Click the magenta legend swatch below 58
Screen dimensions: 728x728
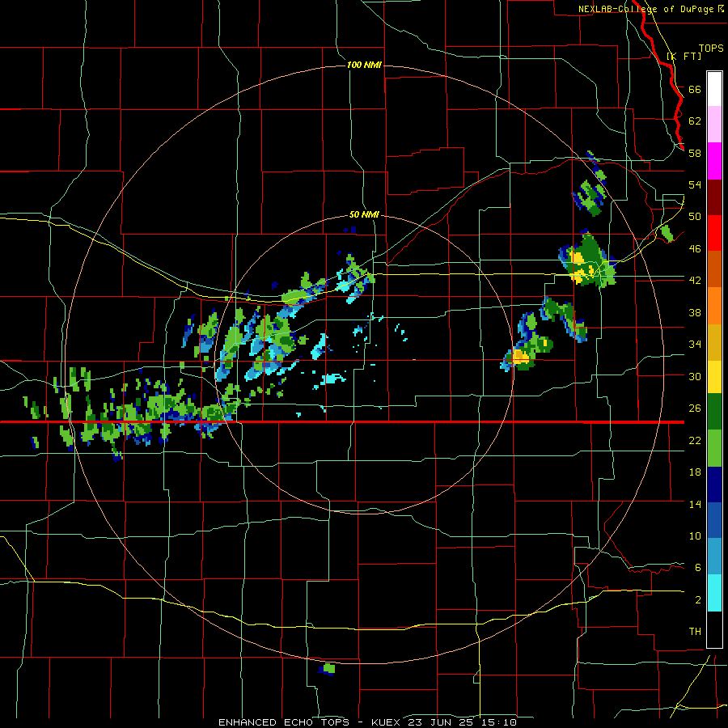(714, 161)
